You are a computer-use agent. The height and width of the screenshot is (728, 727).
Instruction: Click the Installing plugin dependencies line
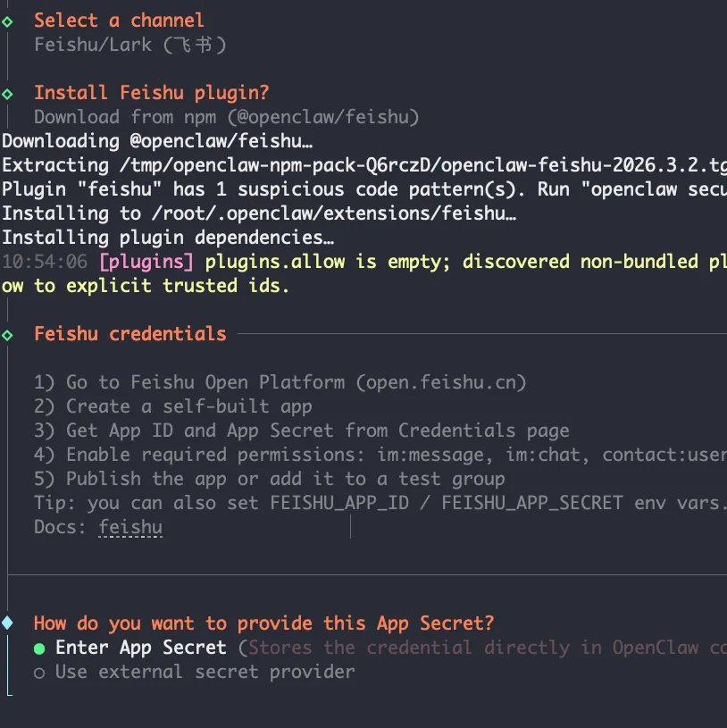(168, 238)
